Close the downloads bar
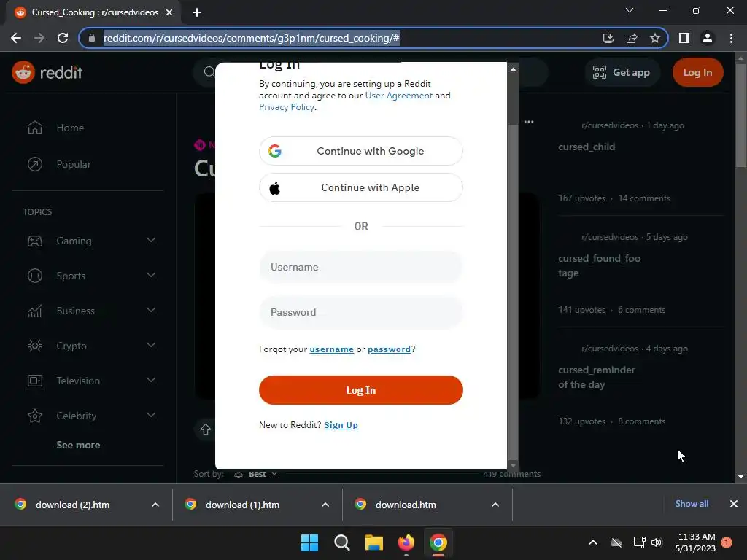This screenshot has height=560, width=747. pyautogui.click(x=734, y=504)
